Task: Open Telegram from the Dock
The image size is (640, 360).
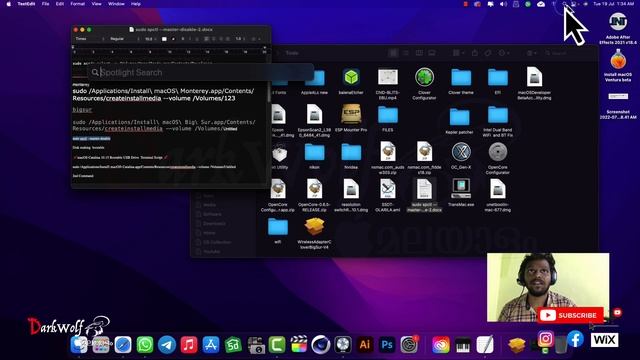Action: 167,345
